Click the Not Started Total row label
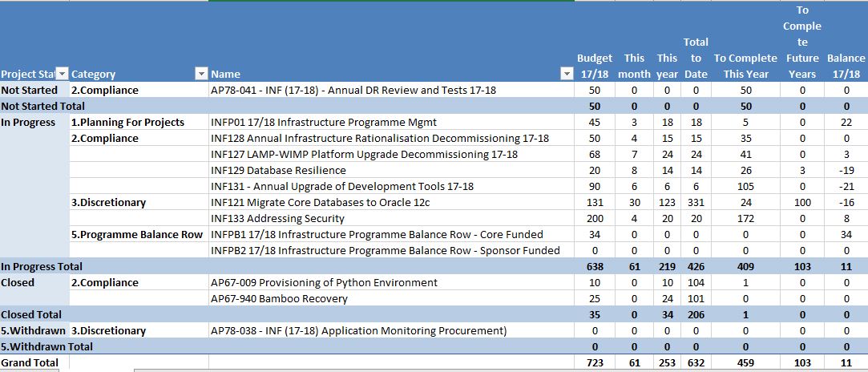 42,107
